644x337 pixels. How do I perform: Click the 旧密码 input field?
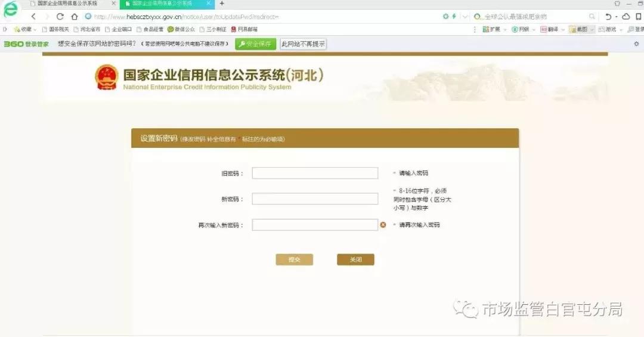315,173
